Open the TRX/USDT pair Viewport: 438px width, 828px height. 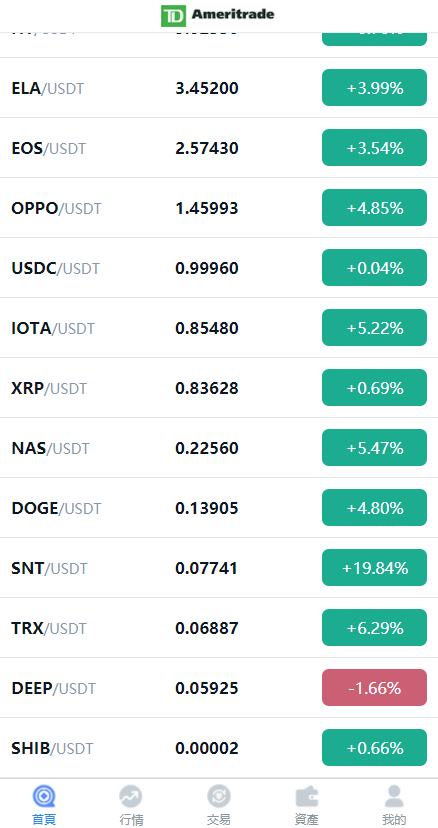[219, 628]
